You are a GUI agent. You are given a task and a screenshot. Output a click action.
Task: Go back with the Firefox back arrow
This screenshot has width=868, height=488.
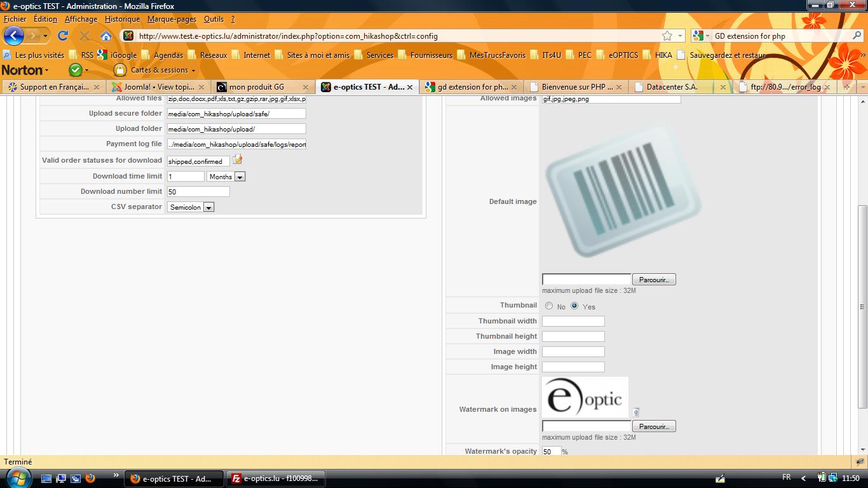(x=13, y=36)
